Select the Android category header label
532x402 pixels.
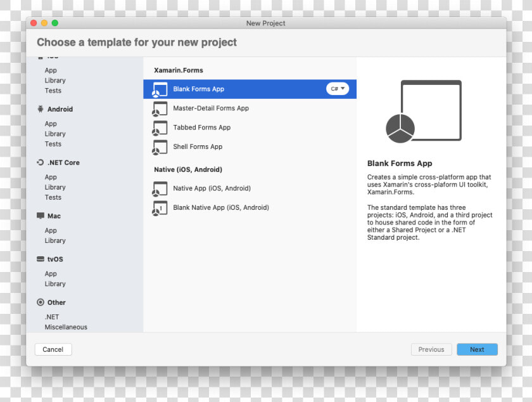60,109
